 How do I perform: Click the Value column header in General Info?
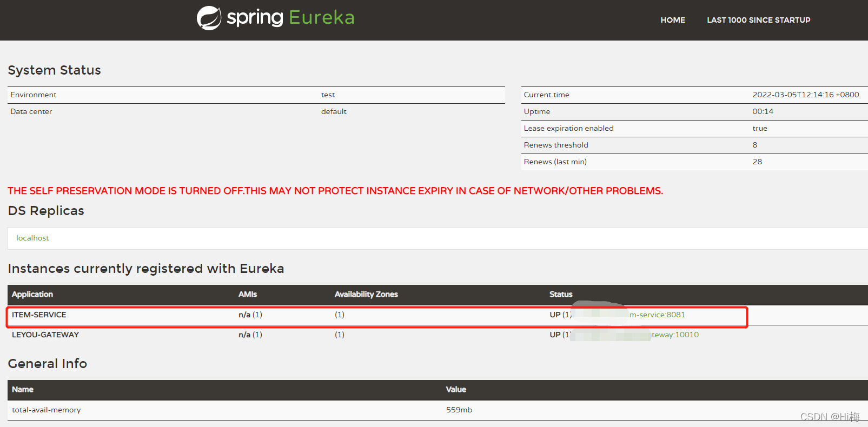click(456, 390)
